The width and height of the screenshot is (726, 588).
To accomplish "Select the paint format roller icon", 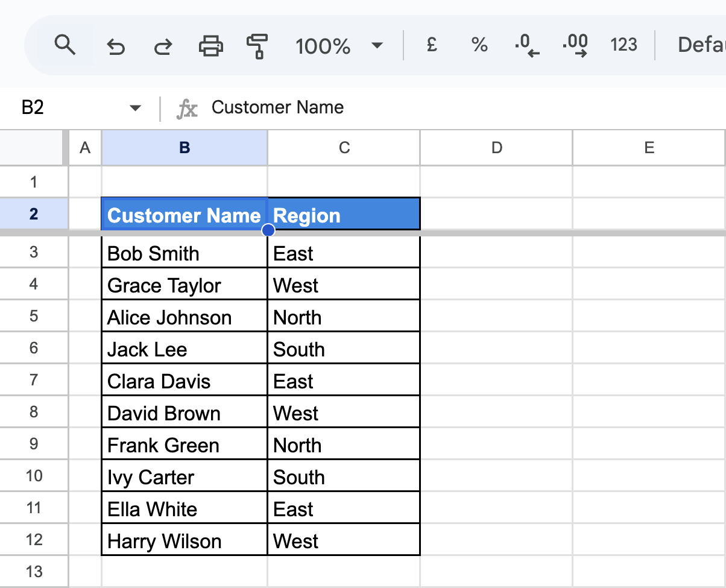I will click(257, 46).
